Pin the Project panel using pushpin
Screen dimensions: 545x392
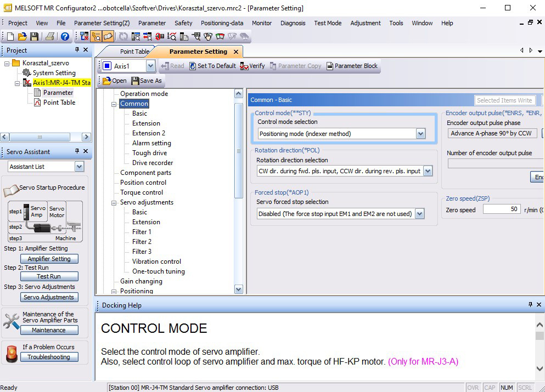point(77,50)
